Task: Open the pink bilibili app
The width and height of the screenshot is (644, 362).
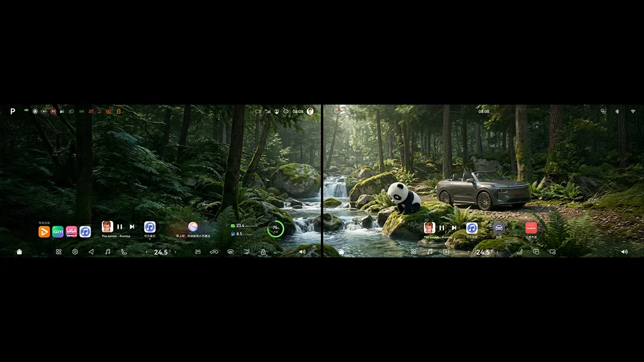Action: click(71, 232)
